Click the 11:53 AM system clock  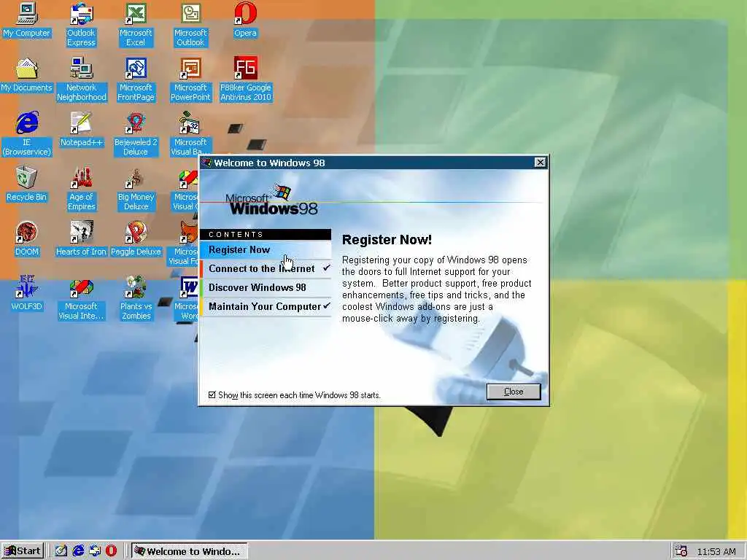pyautogui.click(x=716, y=551)
